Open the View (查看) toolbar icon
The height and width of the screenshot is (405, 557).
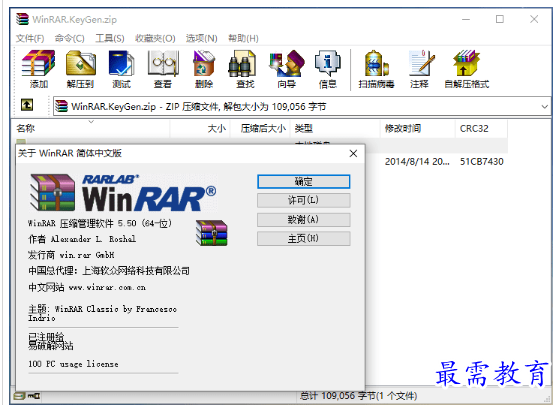163,69
